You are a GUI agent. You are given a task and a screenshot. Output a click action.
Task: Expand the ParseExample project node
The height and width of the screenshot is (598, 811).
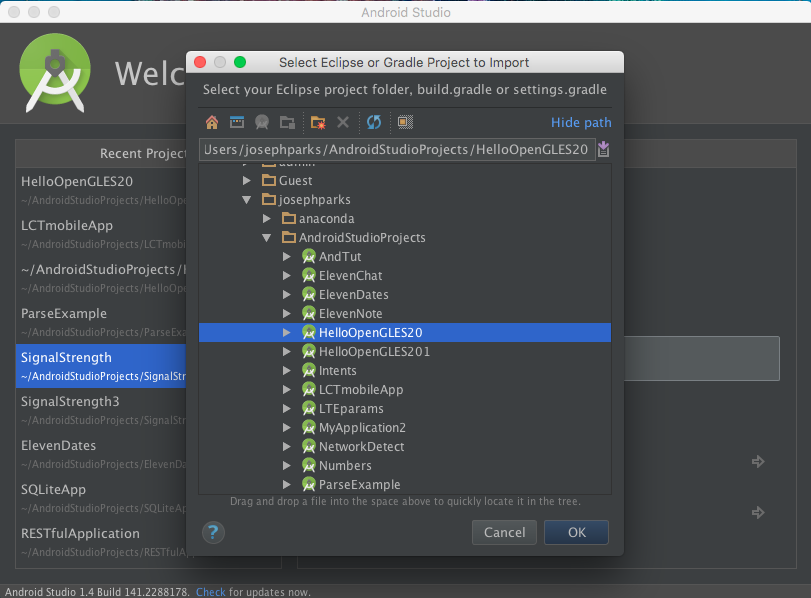(x=287, y=485)
